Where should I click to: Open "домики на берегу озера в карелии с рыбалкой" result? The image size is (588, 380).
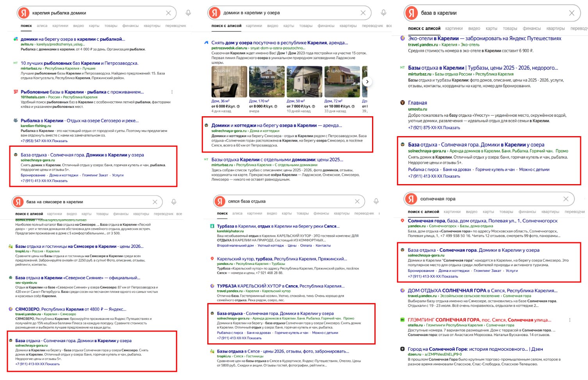point(73,39)
